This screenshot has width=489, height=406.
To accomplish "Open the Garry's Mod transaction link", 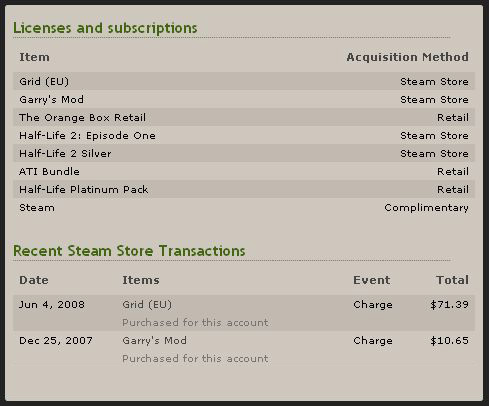I will (x=154, y=341).
